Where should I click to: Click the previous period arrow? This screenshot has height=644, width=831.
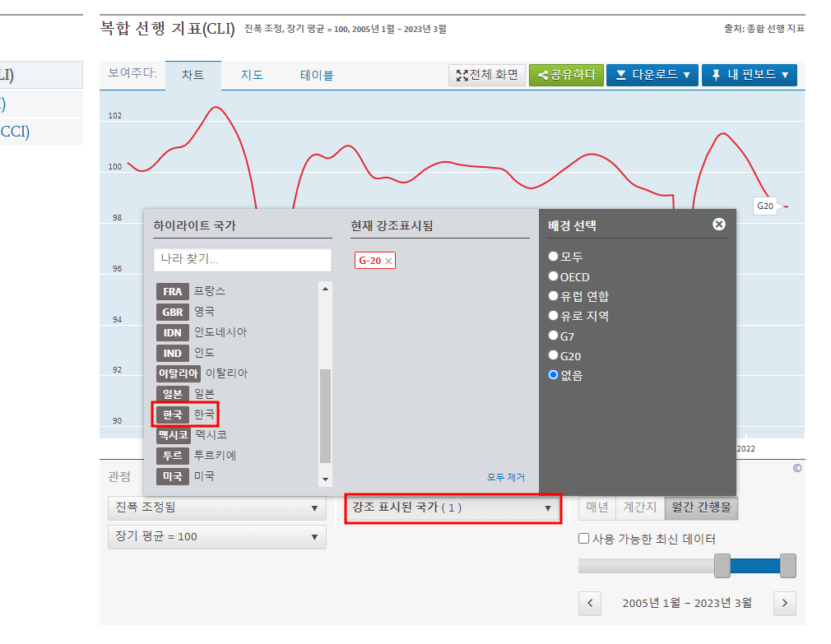pyautogui.click(x=590, y=604)
